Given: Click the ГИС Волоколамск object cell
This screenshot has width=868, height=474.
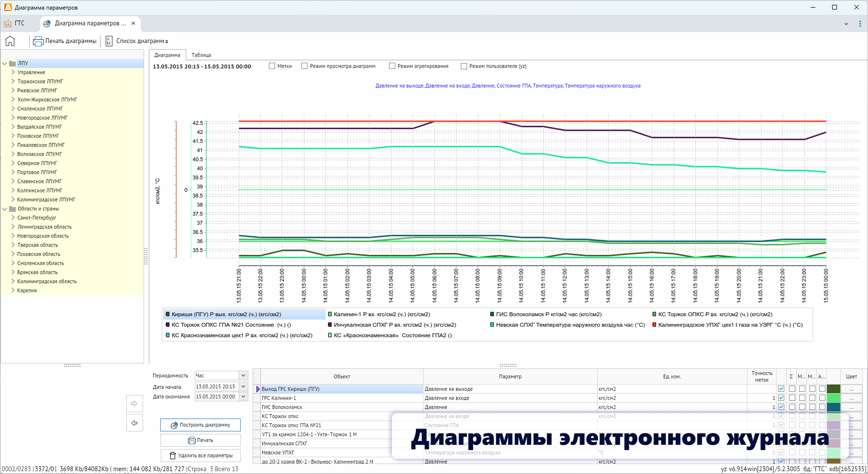Looking at the screenshot, I should [342, 407].
